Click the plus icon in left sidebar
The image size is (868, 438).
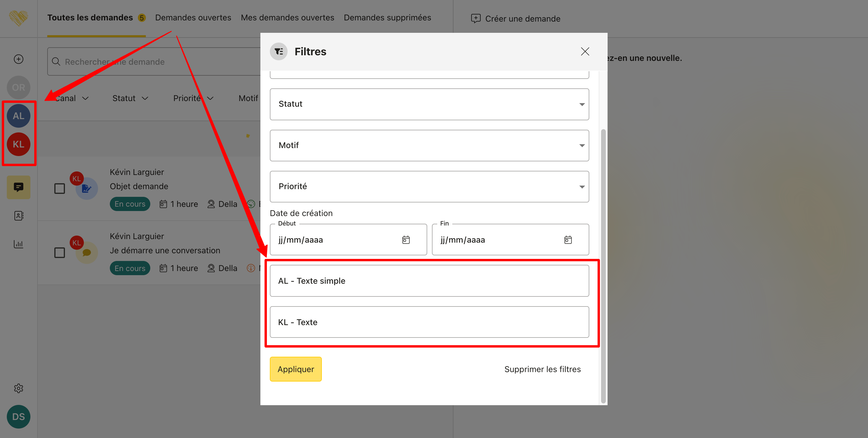click(19, 59)
